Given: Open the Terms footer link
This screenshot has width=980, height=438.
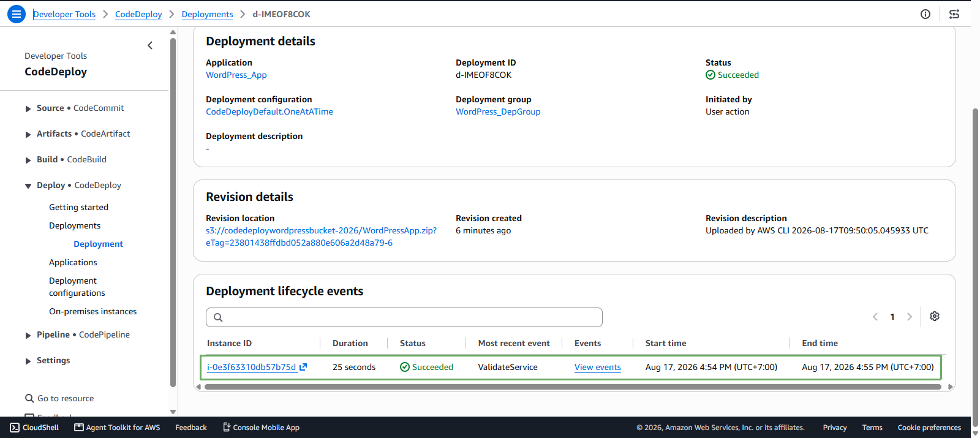Looking at the screenshot, I should (x=872, y=428).
